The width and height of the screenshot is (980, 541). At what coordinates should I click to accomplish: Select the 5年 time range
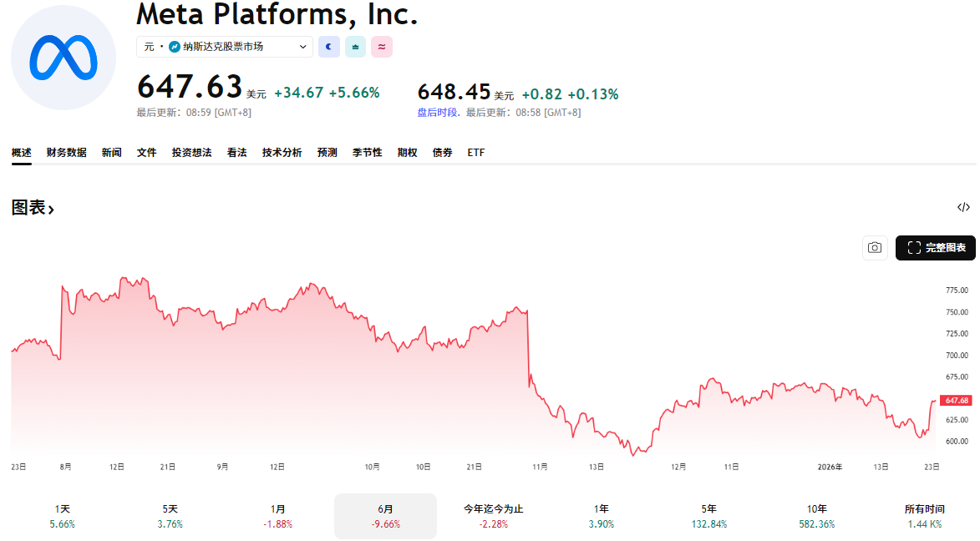[709, 516]
